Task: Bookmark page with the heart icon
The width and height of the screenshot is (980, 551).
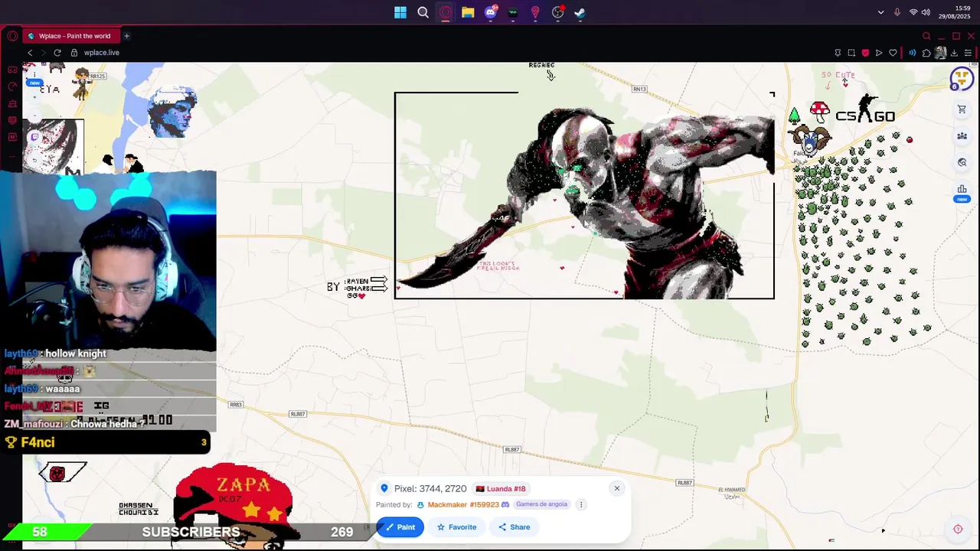Action: pyautogui.click(x=893, y=53)
